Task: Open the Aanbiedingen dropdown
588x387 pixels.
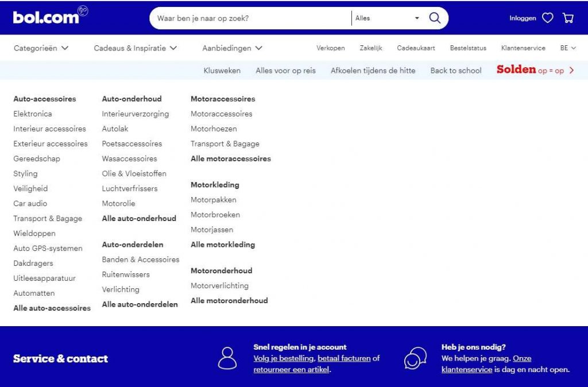Action: (232, 48)
